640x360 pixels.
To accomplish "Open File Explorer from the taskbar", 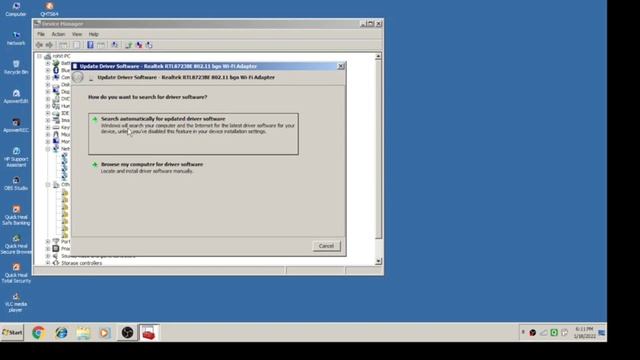I will pyautogui.click(x=83, y=333).
